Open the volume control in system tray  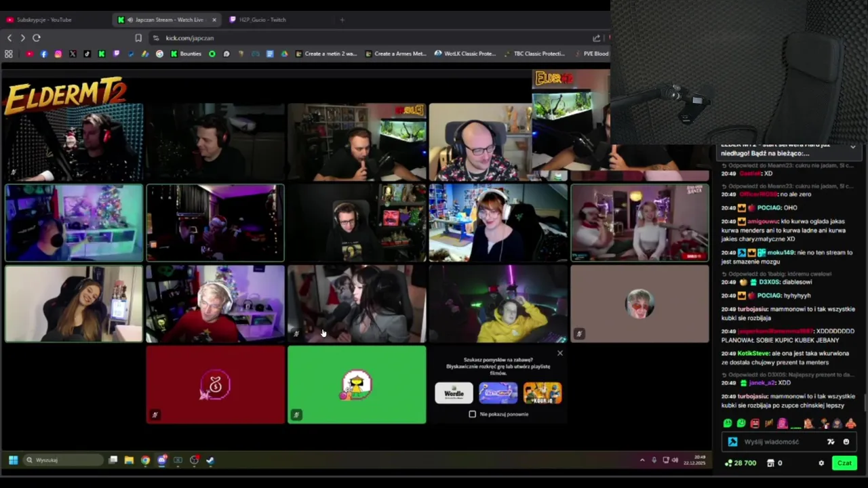click(675, 460)
